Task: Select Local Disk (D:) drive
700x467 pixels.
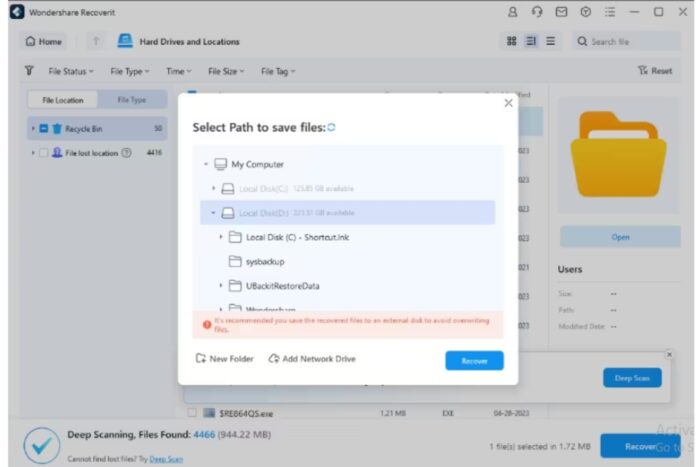Action: 347,213
